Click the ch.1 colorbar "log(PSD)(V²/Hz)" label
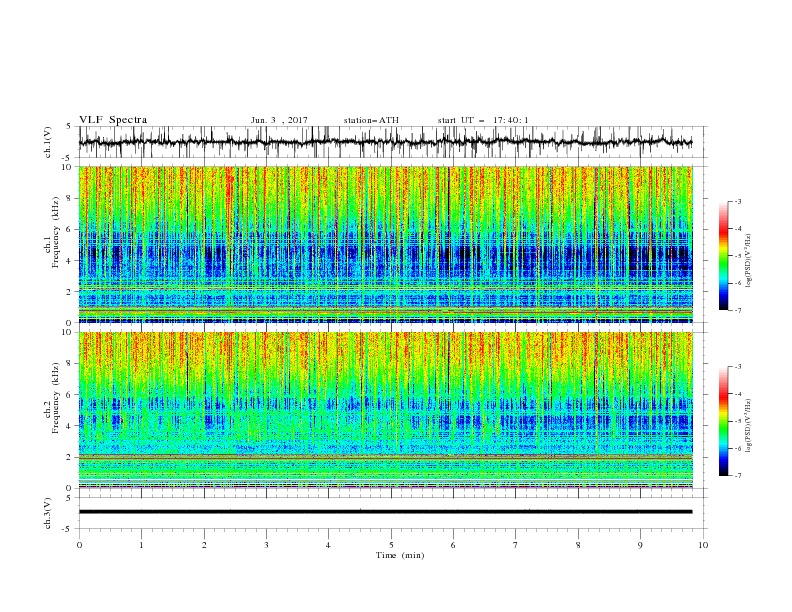Image resolution: width=792 pixels, height=612 pixels. 749,261
